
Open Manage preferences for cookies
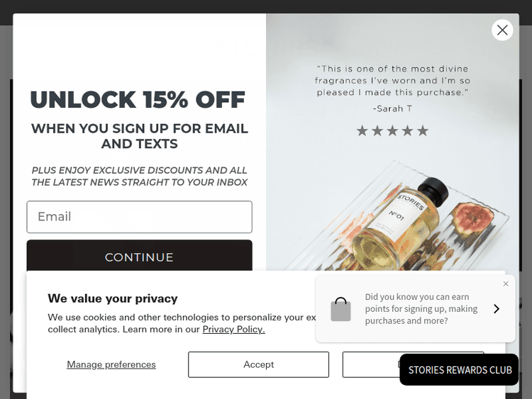(111, 364)
